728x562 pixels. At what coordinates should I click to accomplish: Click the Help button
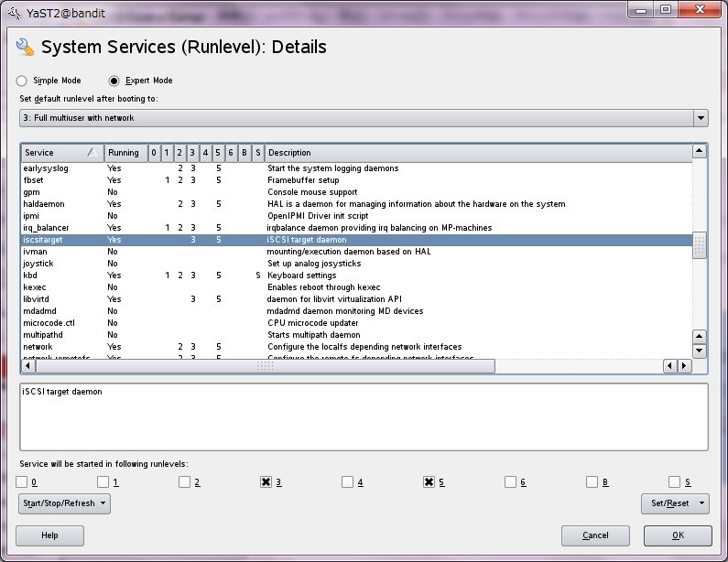pyautogui.click(x=49, y=535)
